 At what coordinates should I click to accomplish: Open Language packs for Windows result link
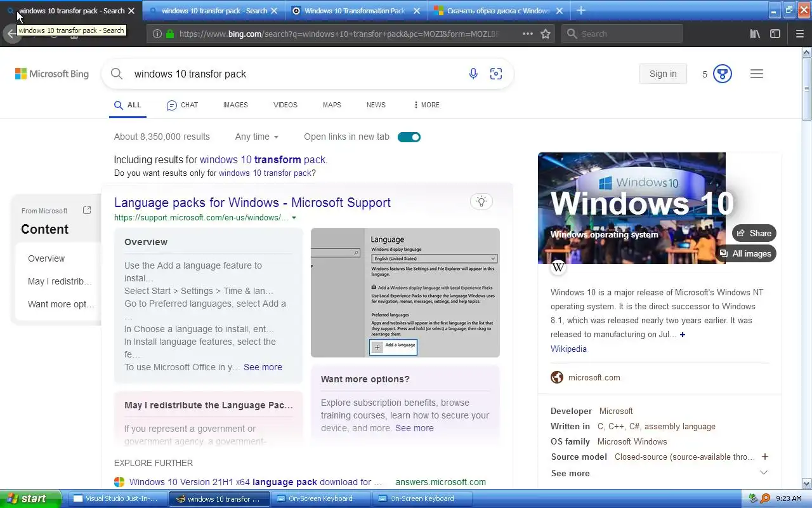(x=252, y=203)
